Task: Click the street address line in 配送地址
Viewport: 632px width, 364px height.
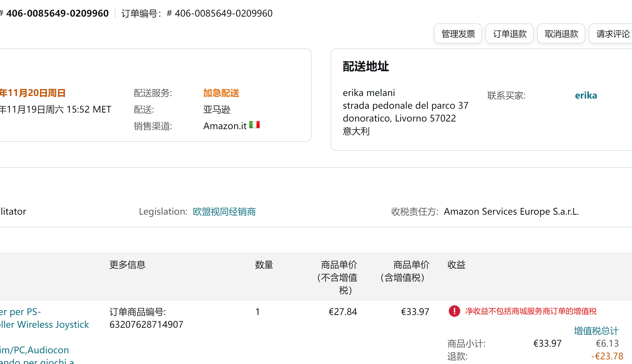Action: click(405, 105)
